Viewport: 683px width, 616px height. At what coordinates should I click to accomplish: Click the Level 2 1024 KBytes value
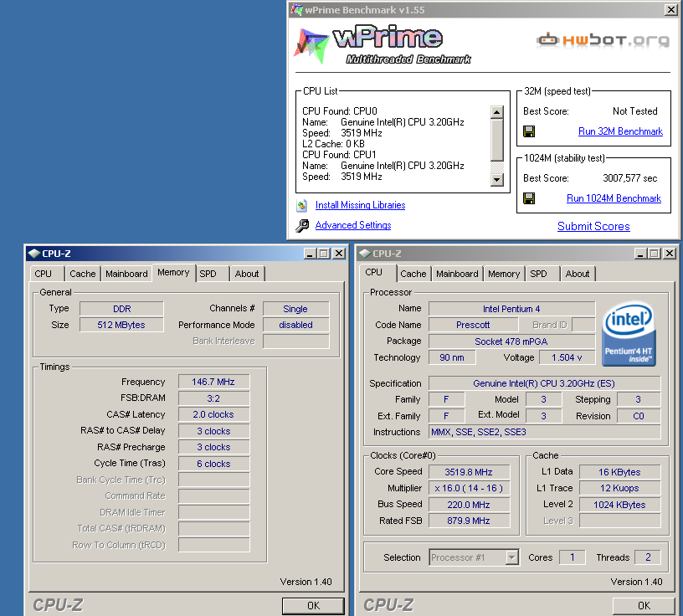pos(620,505)
